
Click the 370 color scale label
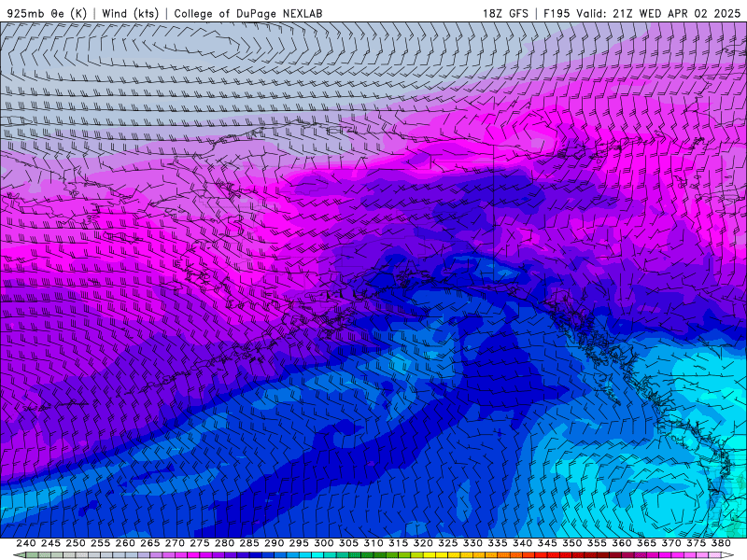[671, 543]
